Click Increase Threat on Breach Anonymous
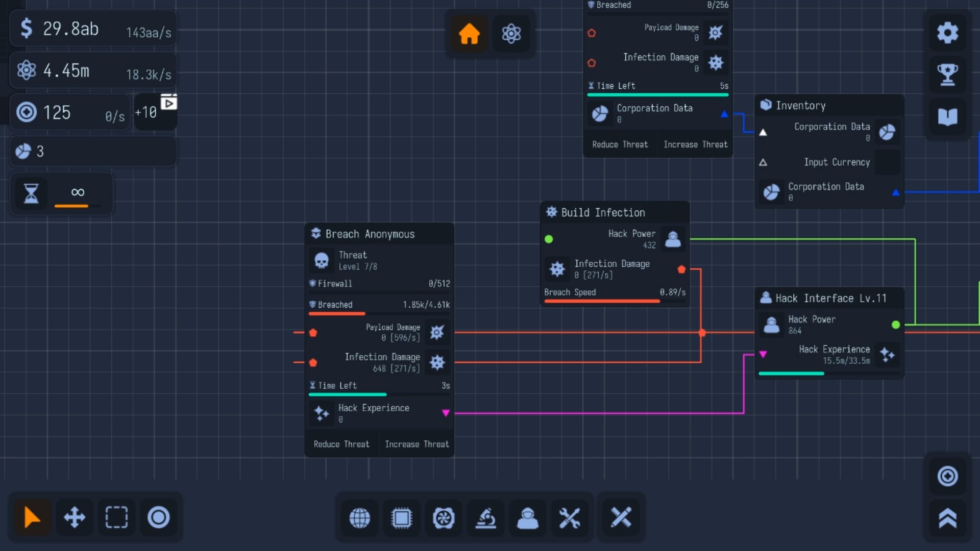 (417, 444)
